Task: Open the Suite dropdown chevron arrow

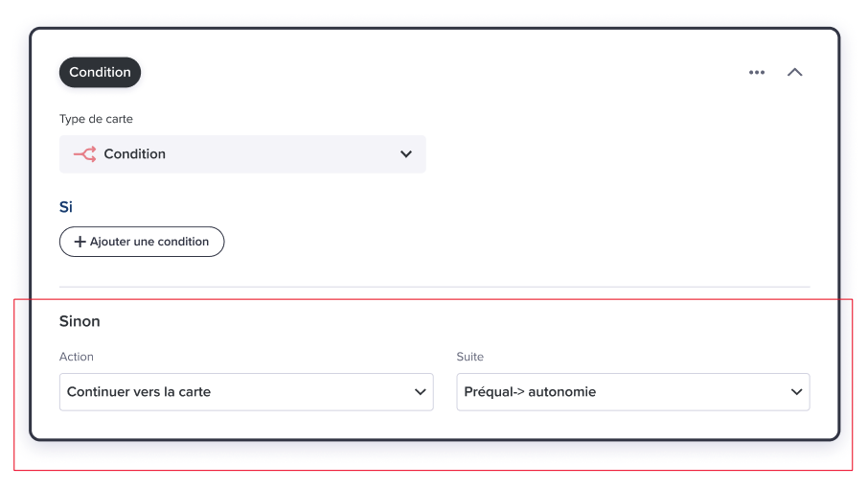Action: coord(796,392)
